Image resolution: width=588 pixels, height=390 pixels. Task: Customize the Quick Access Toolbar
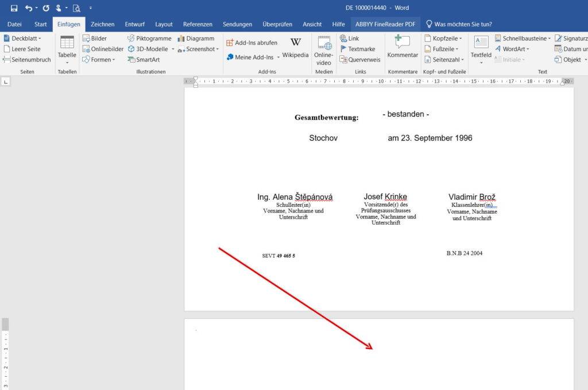click(90, 8)
